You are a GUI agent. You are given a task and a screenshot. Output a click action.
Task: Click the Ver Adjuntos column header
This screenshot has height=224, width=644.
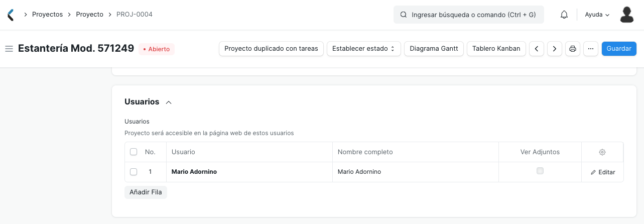click(x=540, y=152)
